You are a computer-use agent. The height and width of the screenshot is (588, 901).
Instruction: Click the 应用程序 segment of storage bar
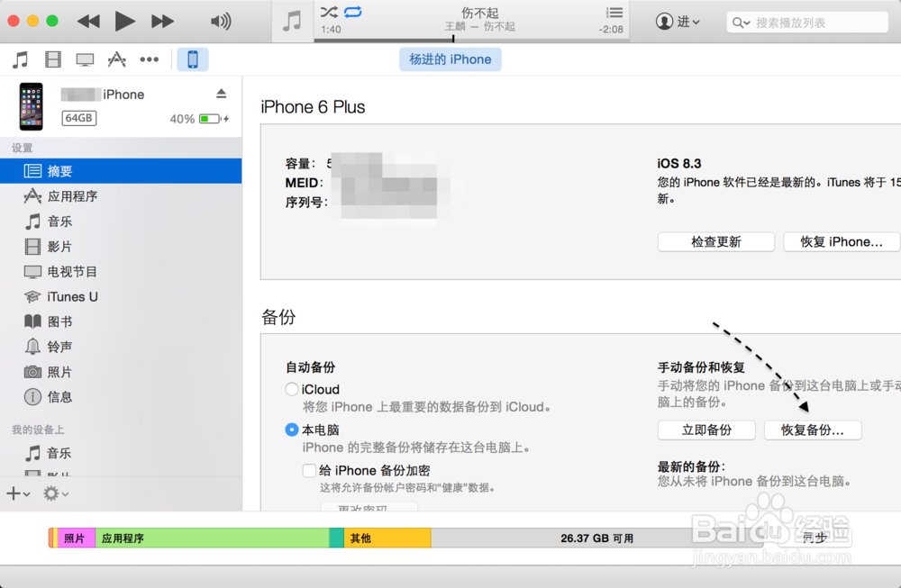tap(212, 538)
